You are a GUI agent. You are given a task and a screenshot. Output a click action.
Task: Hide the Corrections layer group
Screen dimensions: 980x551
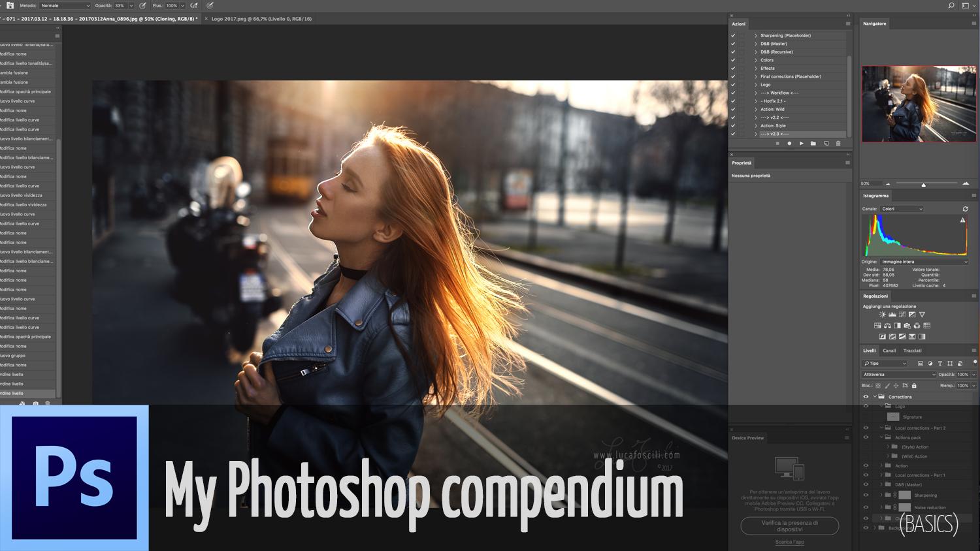coord(866,397)
